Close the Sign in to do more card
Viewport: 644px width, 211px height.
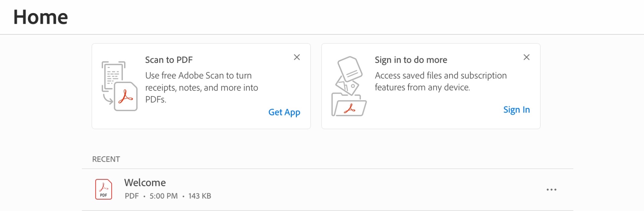tap(526, 57)
